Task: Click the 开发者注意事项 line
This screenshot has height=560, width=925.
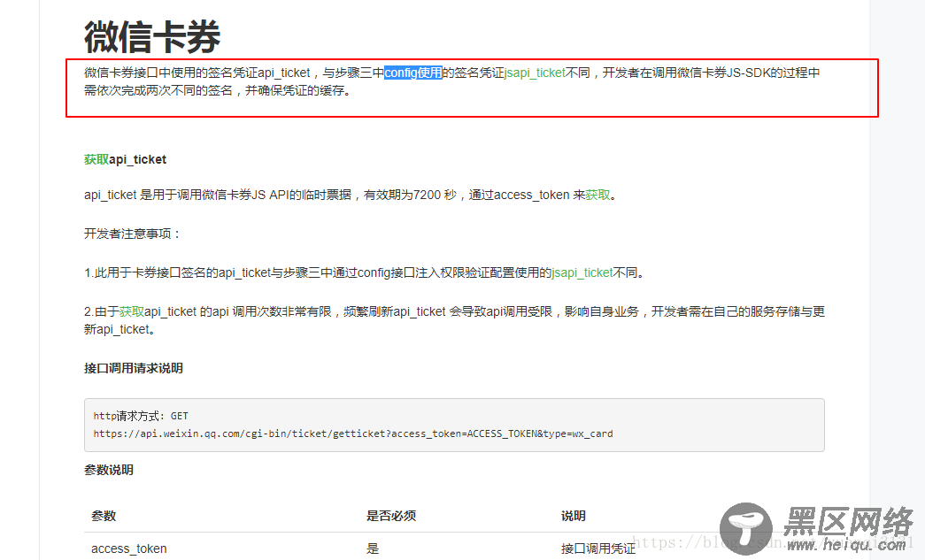Action: coord(132,234)
